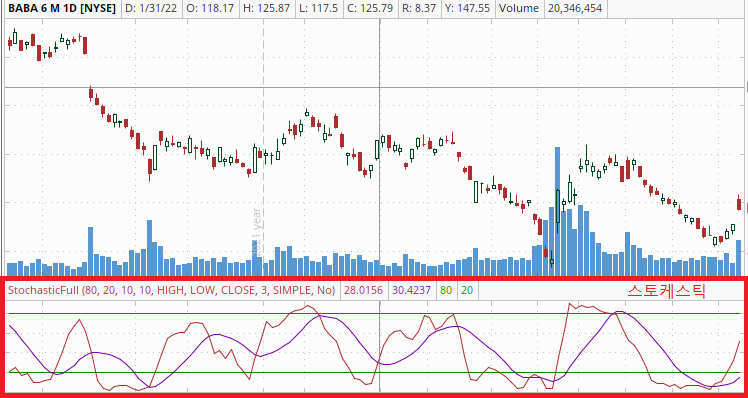
Task: Click the BABA 6 M 1D [NYSE] chart title
Action: [x=62, y=8]
